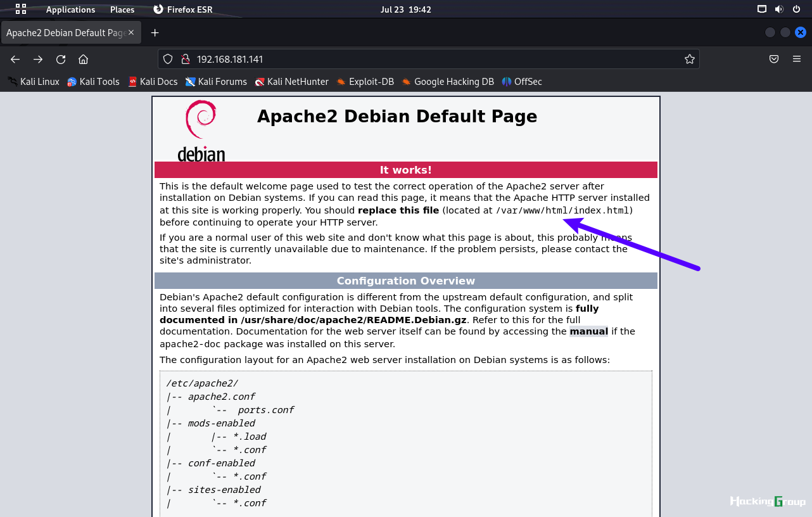812x517 pixels.
Task: Bookmark this page with the star
Action: 690,59
